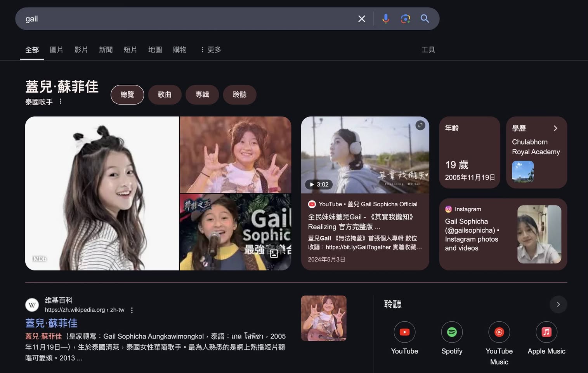This screenshot has height=373, width=588.
Task: Start voice search with microphone icon
Action: pos(385,19)
